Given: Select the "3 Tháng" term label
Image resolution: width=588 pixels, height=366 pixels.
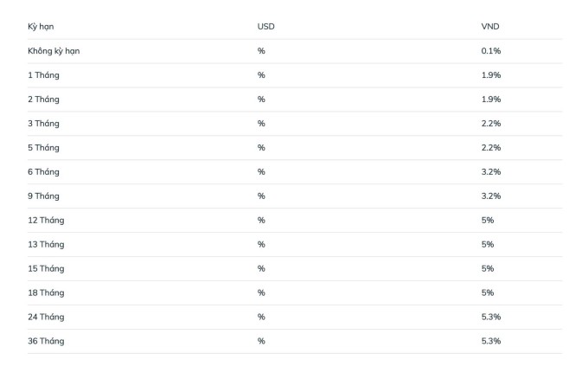Looking at the screenshot, I should pos(43,124).
